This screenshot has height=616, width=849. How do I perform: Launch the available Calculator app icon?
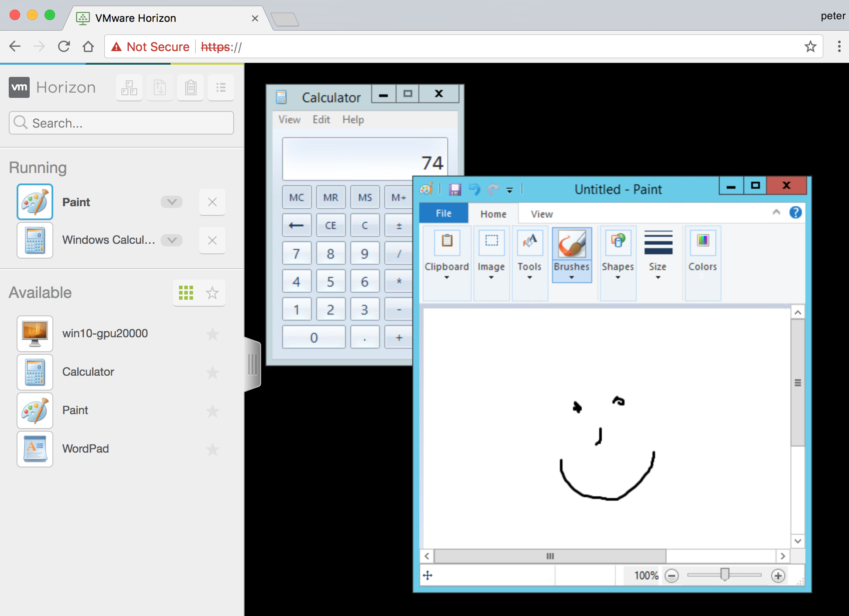click(35, 372)
